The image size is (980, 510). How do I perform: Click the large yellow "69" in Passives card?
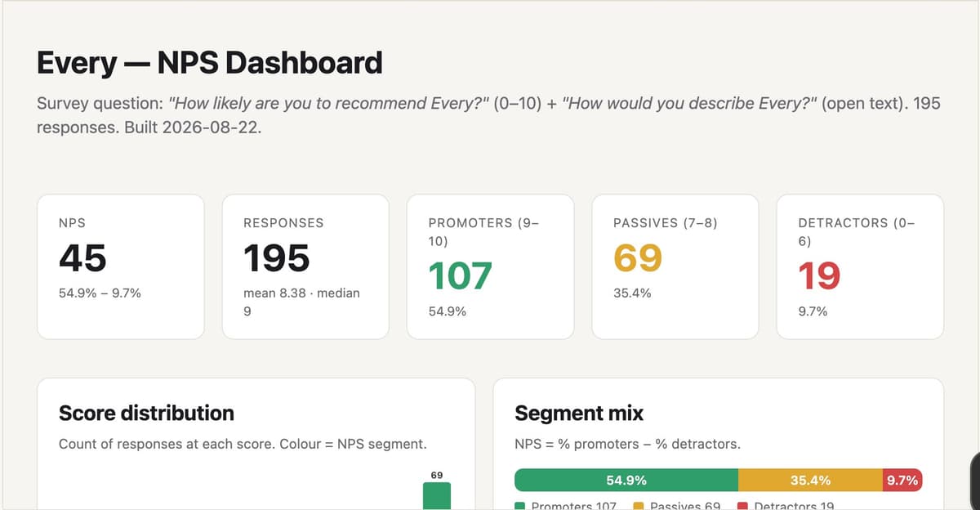[x=638, y=258]
